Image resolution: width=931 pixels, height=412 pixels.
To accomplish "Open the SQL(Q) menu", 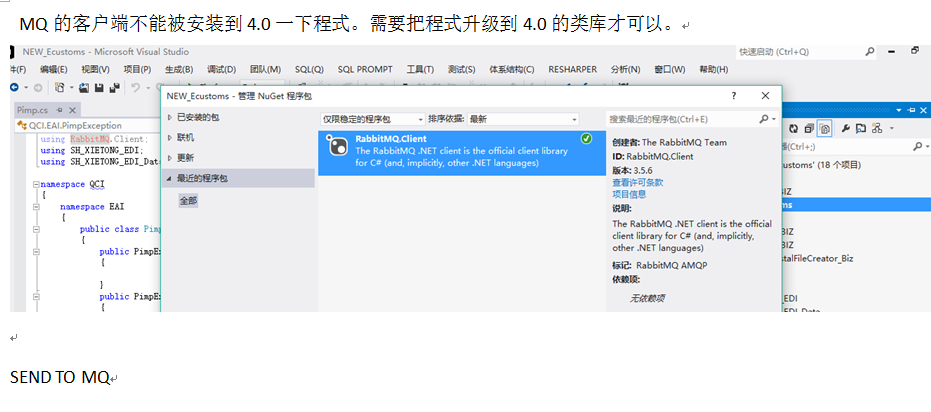I will (x=309, y=69).
